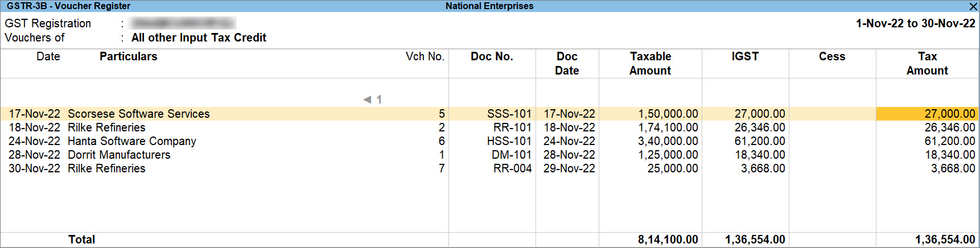Select document number RR-004
The image size is (980, 248).
click(x=512, y=168)
